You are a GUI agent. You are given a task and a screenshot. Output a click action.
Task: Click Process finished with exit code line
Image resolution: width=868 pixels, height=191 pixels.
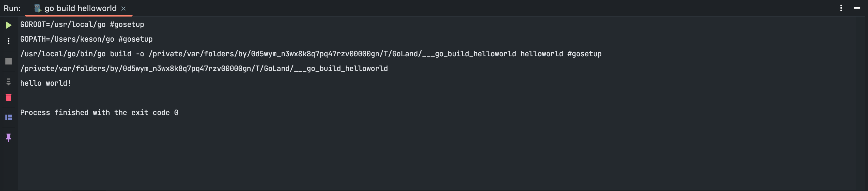[99, 113]
